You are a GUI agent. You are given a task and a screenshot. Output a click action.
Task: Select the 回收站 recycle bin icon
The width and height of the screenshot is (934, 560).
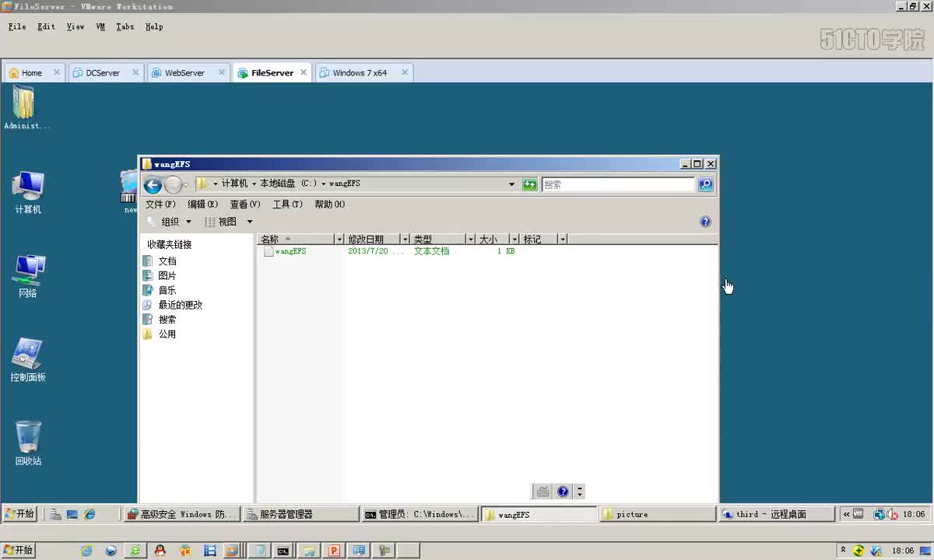(28, 444)
